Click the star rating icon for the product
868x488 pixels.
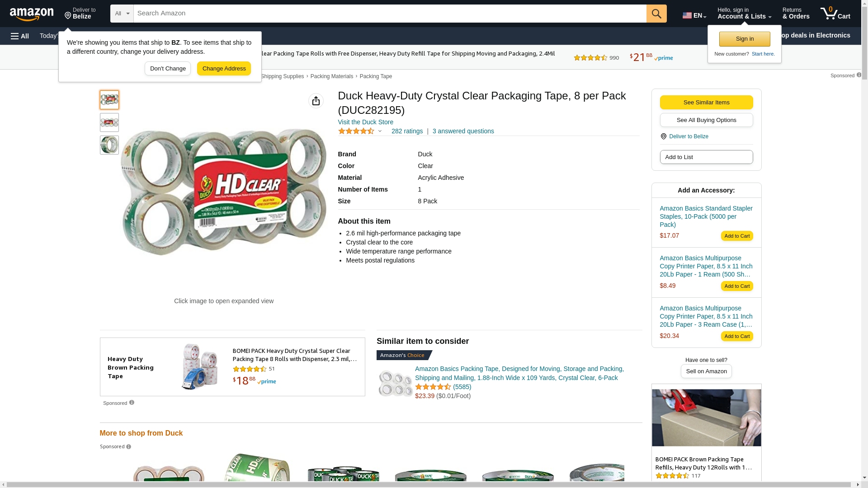click(356, 131)
